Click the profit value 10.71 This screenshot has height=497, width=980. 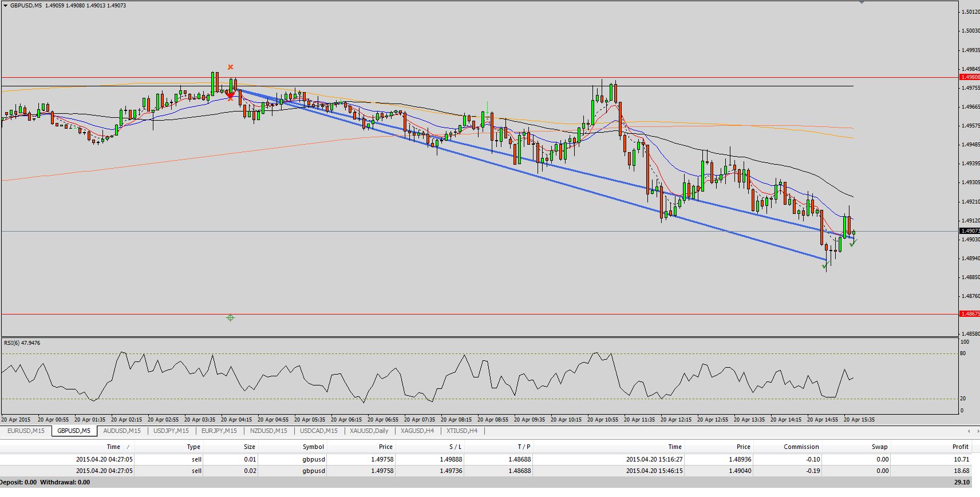962,459
